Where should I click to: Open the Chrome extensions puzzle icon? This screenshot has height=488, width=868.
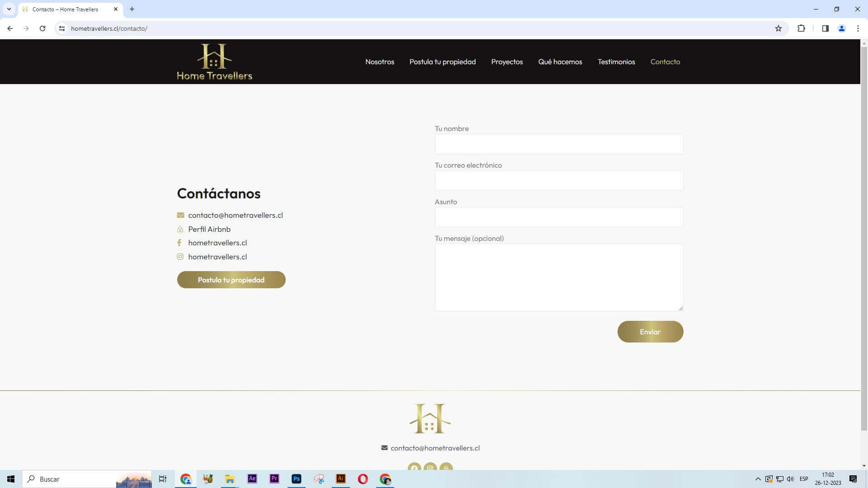coord(801,28)
